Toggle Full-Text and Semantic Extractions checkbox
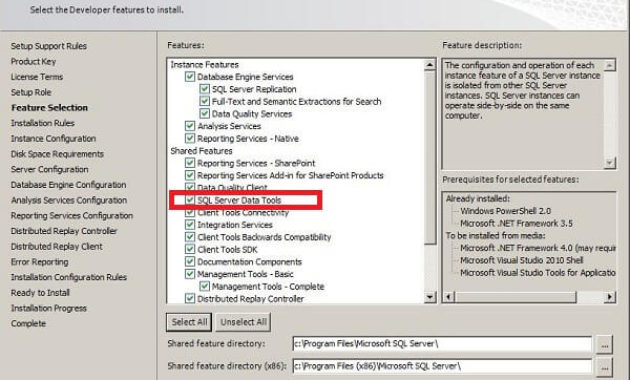The image size is (630, 380). [x=205, y=101]
